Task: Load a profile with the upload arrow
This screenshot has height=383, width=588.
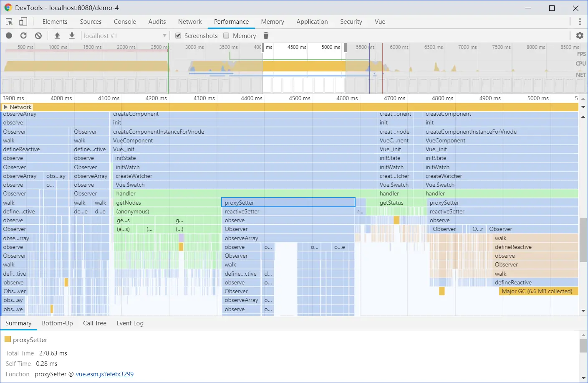Action: 57,36
